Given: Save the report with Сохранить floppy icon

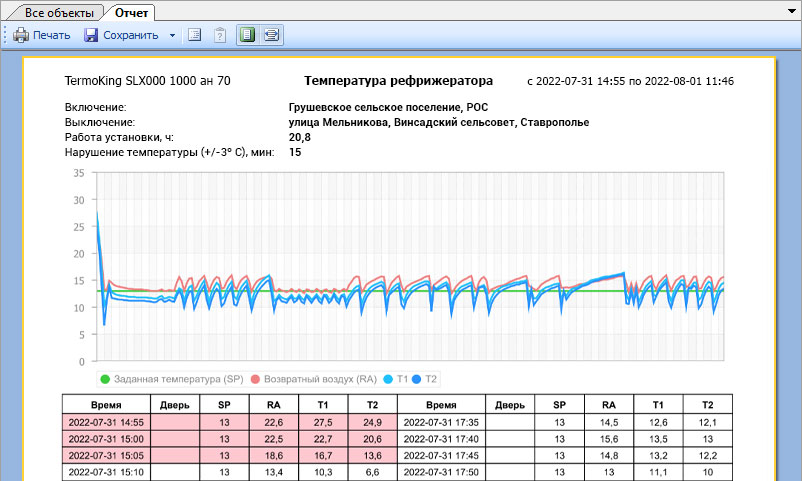Looking at the screenshot, I should [91, 35].
